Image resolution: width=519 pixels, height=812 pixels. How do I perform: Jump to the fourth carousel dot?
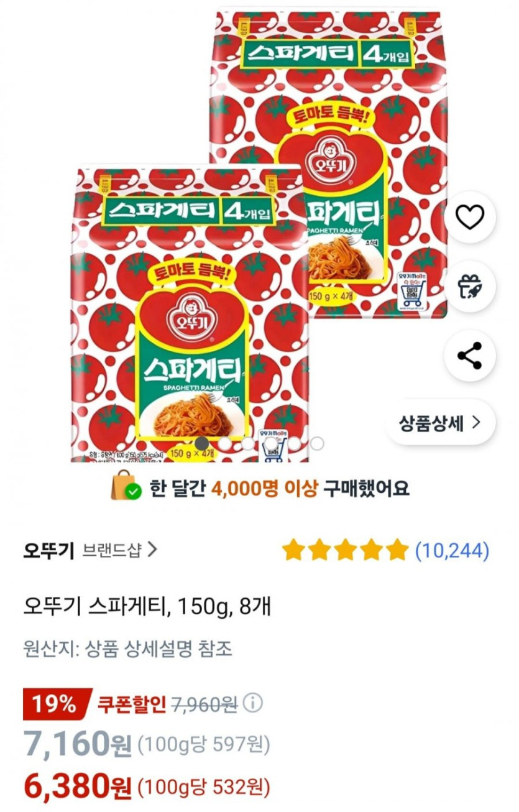(271, 443)
